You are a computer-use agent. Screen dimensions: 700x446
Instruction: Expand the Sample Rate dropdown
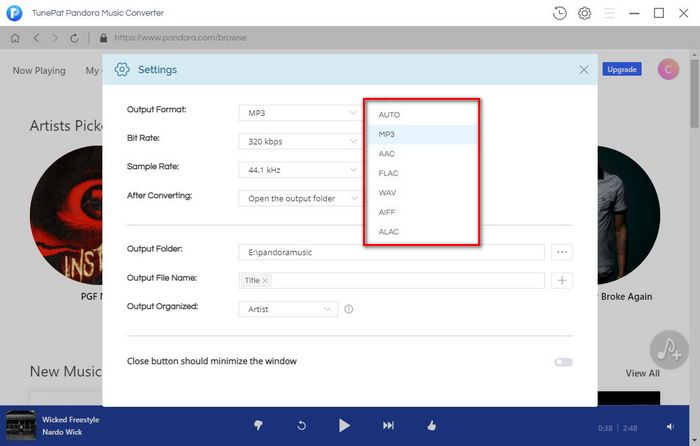pos(299,170)
